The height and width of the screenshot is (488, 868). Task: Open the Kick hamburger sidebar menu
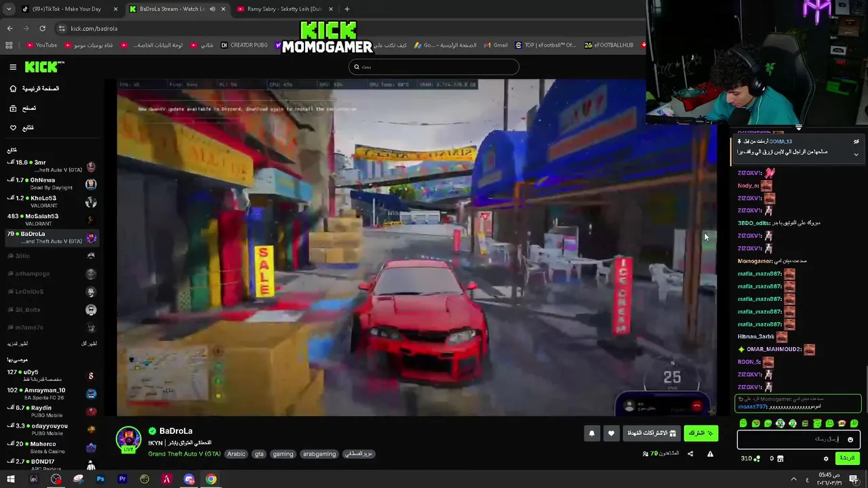tap(13, 67)
